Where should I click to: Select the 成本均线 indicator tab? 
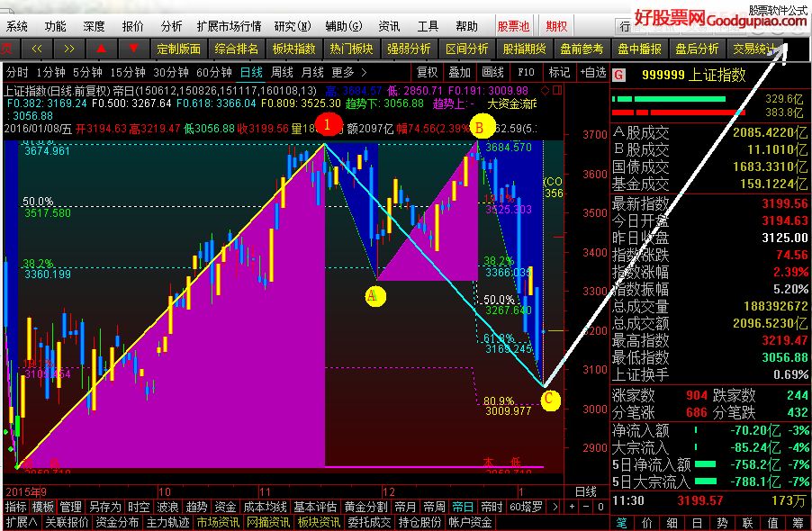click(x=265, y=507)
